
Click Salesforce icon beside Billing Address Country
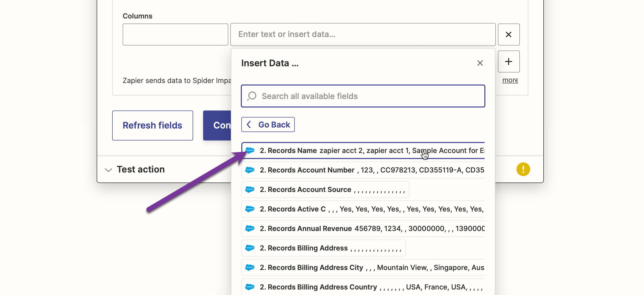coord(250,287)
